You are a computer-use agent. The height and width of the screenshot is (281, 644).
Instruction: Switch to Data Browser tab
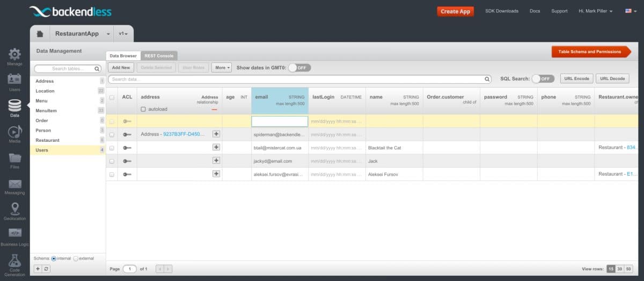pos(123,56)
